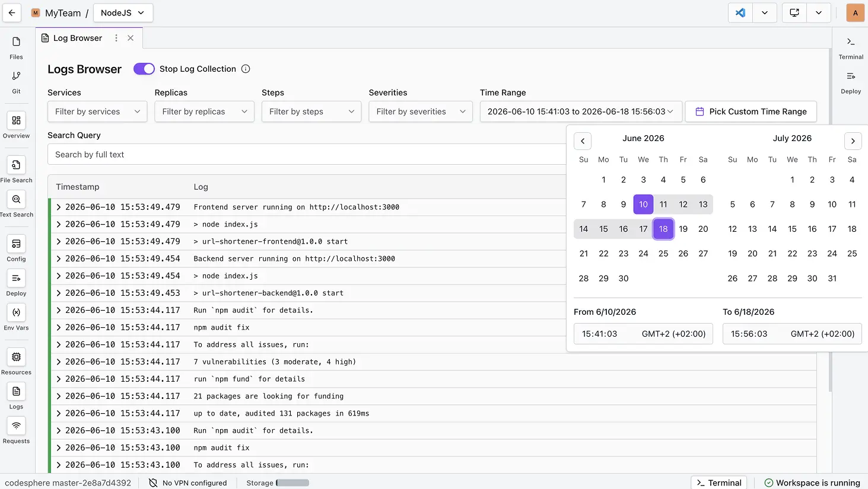Click the Workspace is running status
868x489 pixels.
click(x=812, y=482)
